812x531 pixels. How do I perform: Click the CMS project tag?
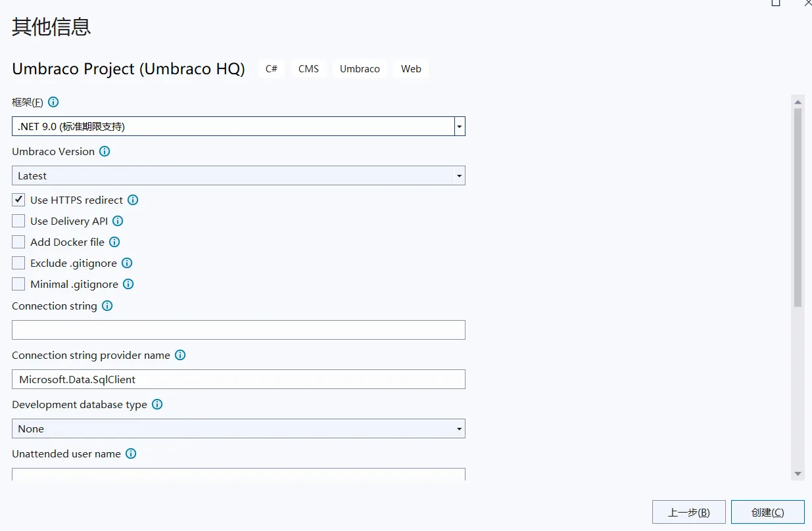[308, 69]
